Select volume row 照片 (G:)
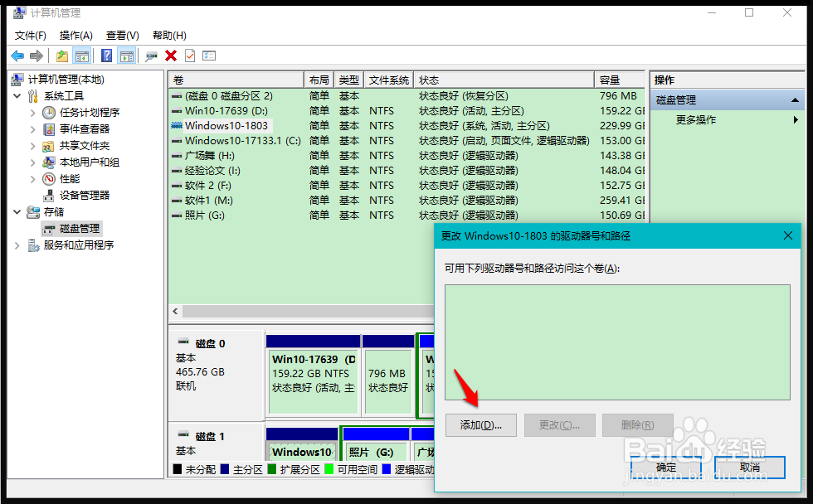This screenshot has width=813, height=504. [x=407, y=215]
